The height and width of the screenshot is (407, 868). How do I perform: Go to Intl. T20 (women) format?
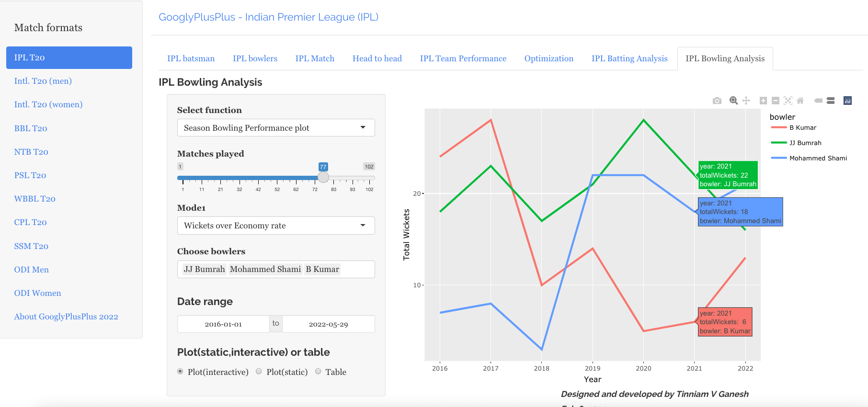coord(48,104)
